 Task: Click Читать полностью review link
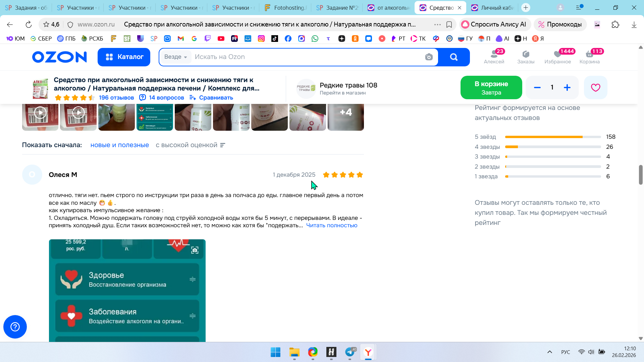(331, 225)
